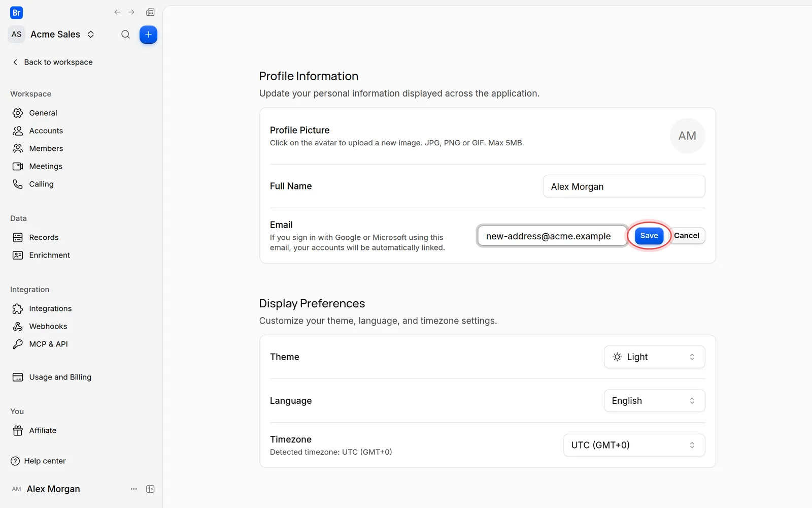Click the Full Name input field

624,186
